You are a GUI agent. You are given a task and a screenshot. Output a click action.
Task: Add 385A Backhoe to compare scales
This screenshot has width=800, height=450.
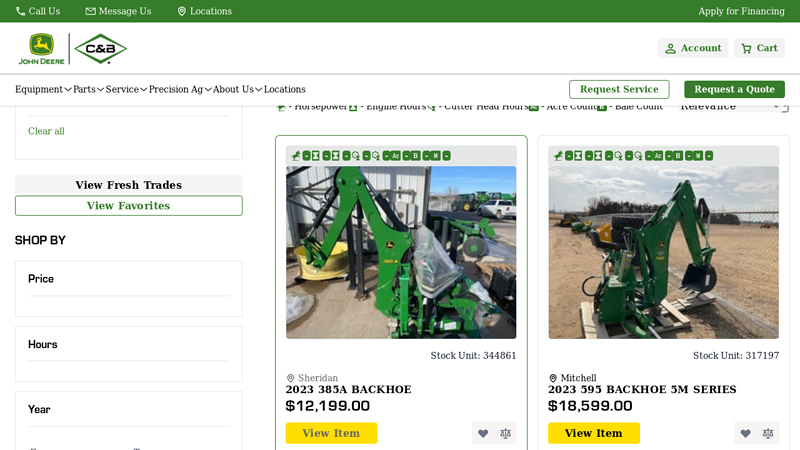[x=506, y=433]
